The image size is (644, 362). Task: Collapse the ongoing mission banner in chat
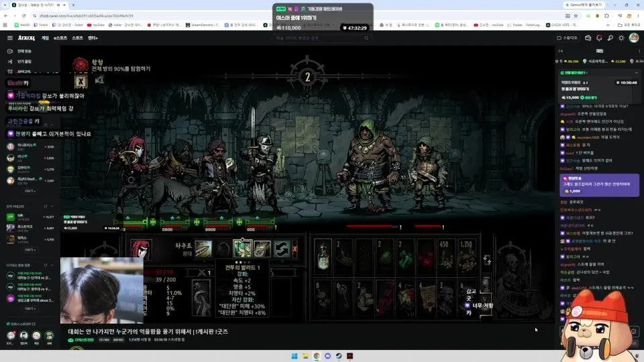point(636,72)
